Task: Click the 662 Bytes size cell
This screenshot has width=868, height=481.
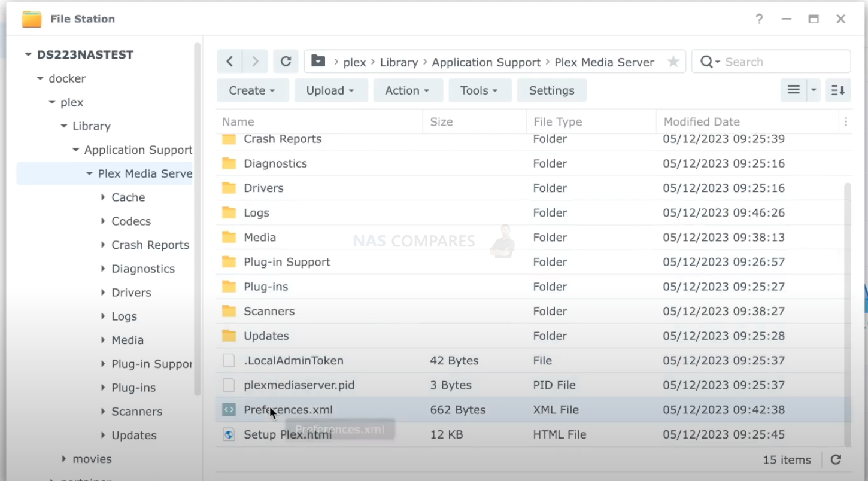Action: (458, 410)
